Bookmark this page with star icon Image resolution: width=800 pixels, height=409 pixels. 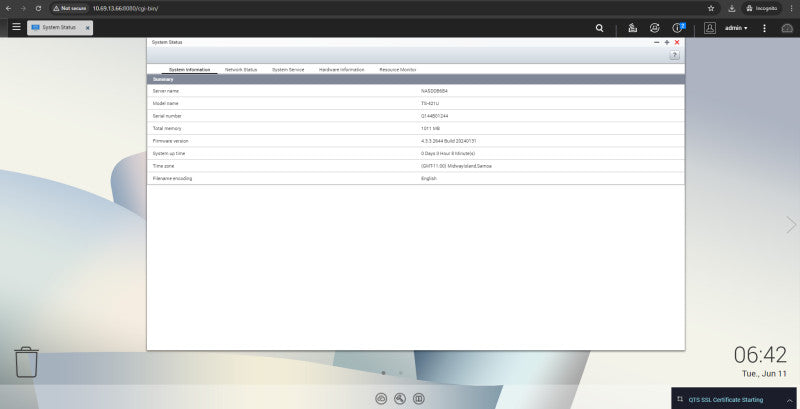[x=711, y=9]
